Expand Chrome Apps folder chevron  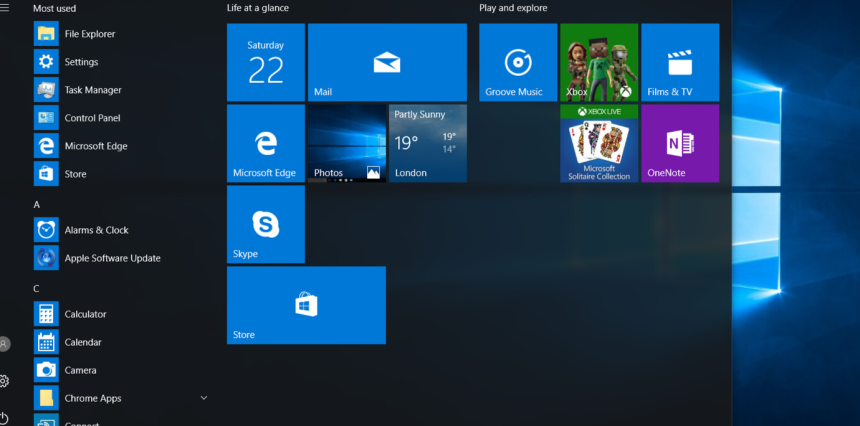click(203, 398)
